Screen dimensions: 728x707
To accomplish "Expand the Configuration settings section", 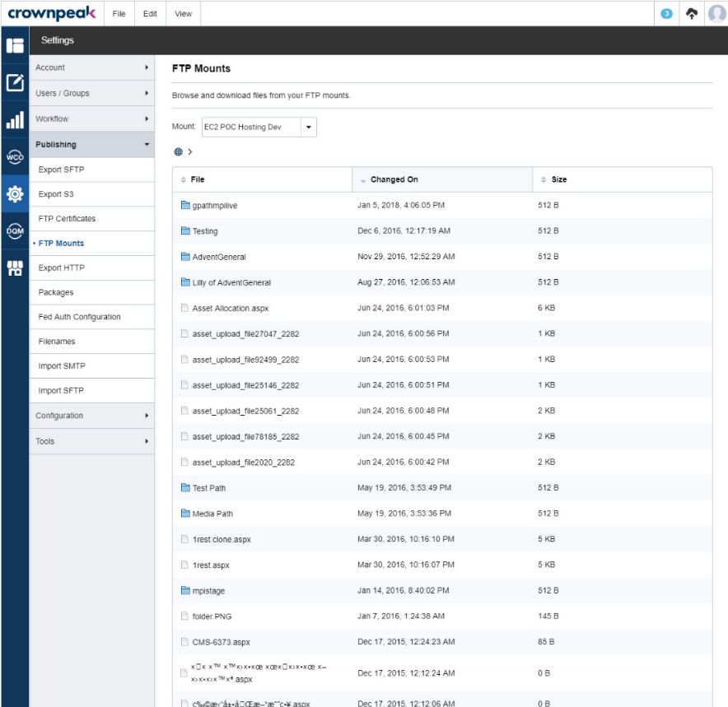I will [92, 416].
